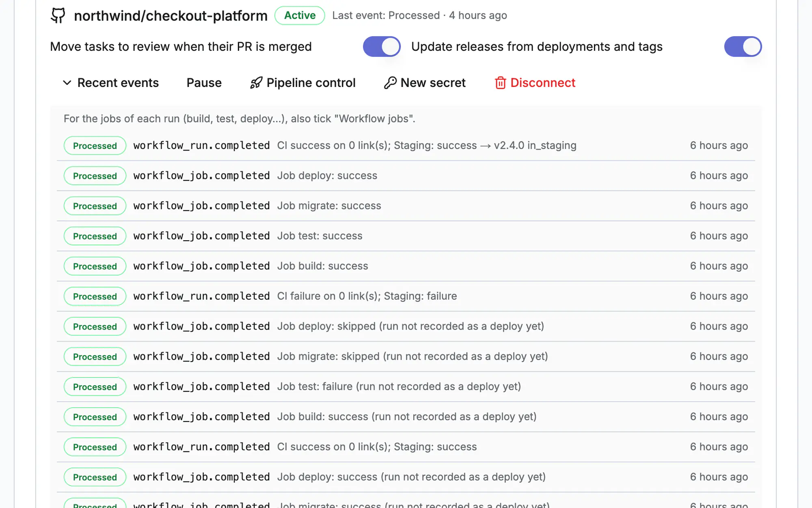The width and height of the screenshot is (812, 508).
Task: Click '6 hours ago' on the 'Job test: success' row
Action: point(719,236)
